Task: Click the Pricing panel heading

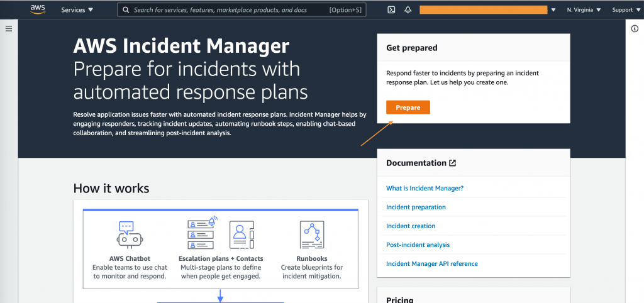Action: click(x=399, y=300)
